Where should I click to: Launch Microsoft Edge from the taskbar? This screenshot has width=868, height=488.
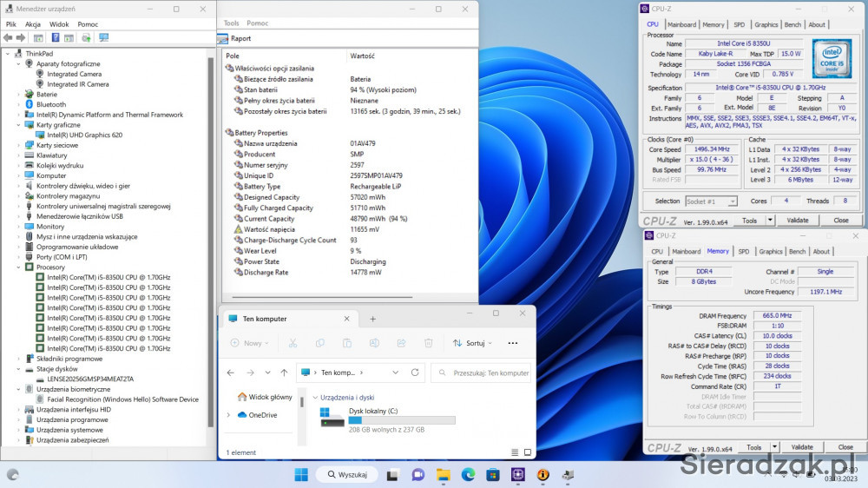[x=469, y=475]
